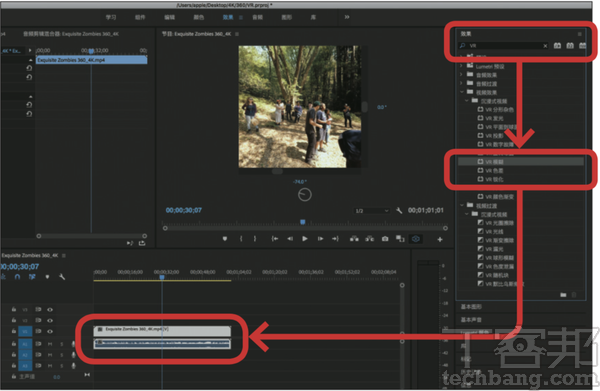Switch to the 编辑 workspace tab

click(170, 17)
